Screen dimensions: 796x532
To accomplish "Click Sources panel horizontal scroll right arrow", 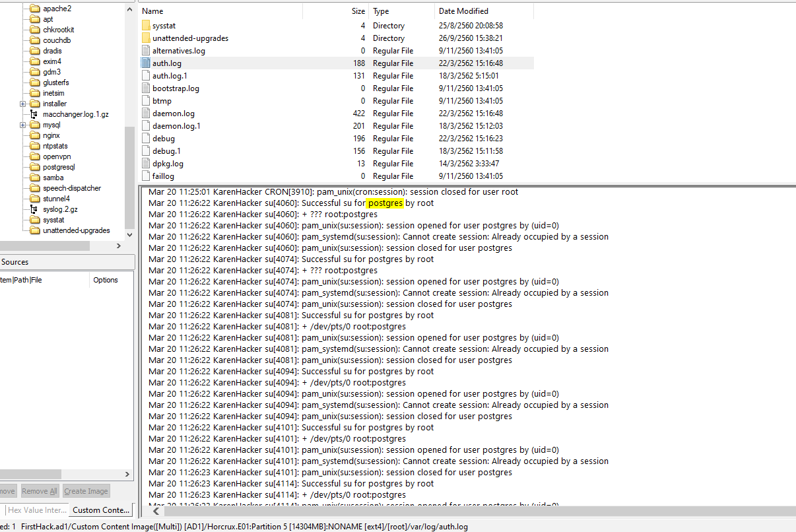I will point(128,474).
